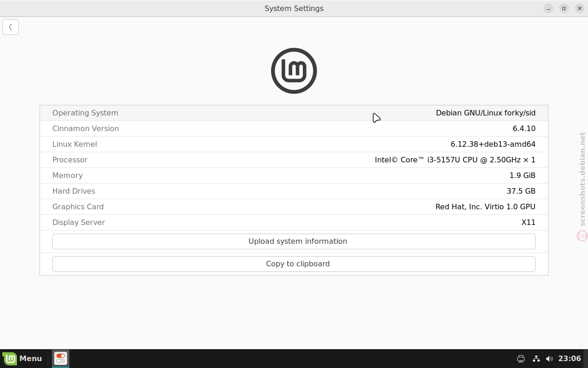Open the volume speaker tray icon
The height and width of the screenshot is (368, 588).
click(x=549, y=359)
